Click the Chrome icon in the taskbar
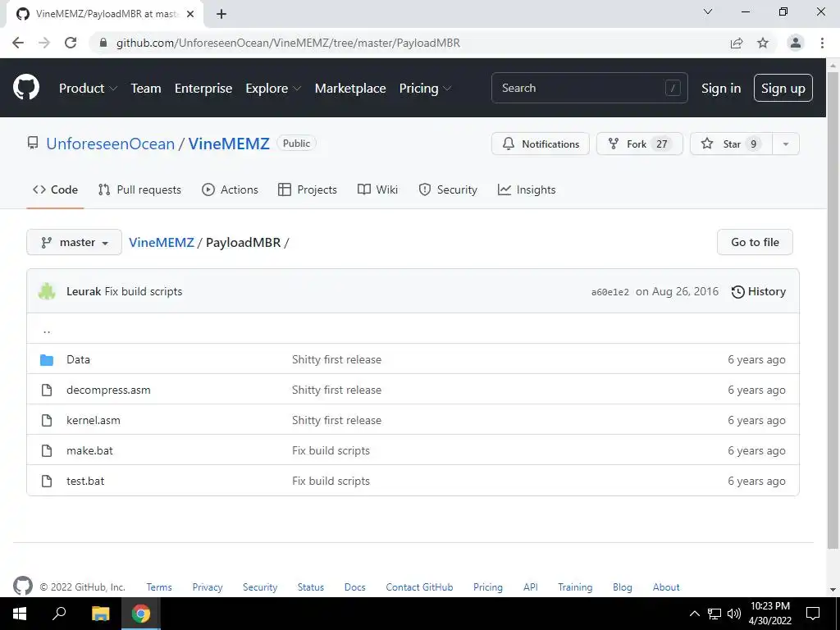Viewport: 840px width, 630px height. (141, 614)
